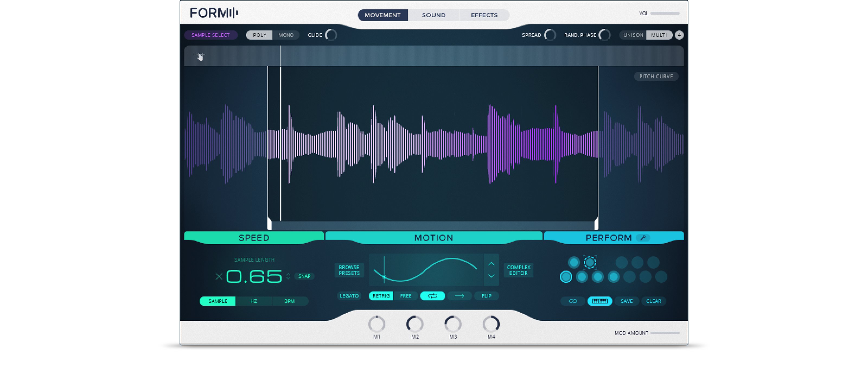Switch voice mode to MONO

coord(286,35)
